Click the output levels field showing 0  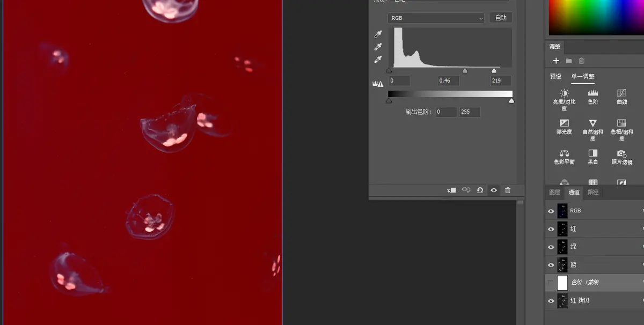click(446, 112)
